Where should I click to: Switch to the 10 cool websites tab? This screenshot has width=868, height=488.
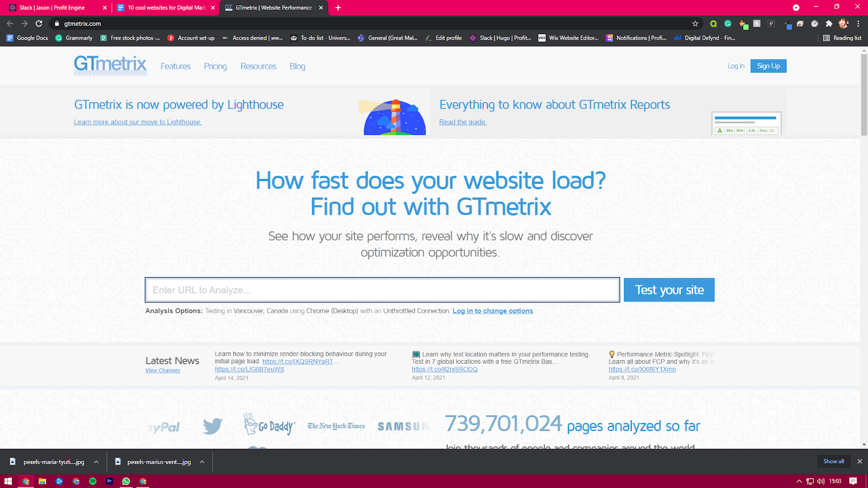coord(166,8)
